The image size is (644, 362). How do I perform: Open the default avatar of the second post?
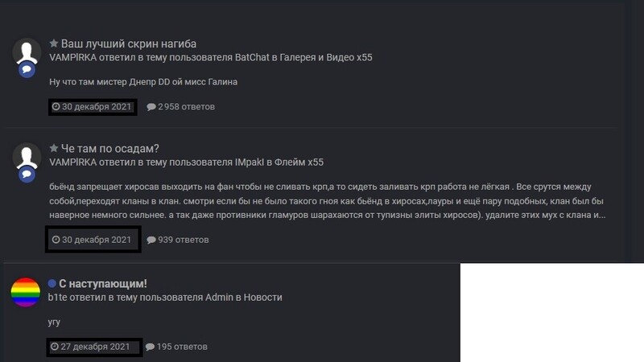click(x=27, y=157)
